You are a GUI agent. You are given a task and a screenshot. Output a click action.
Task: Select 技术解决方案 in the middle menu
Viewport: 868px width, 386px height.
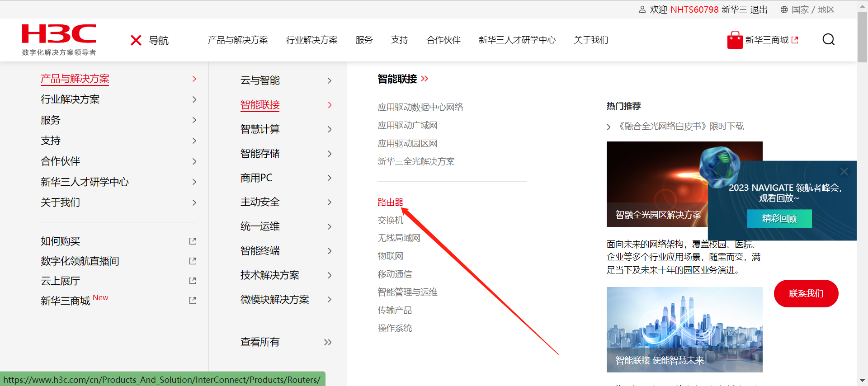point(270,275)
